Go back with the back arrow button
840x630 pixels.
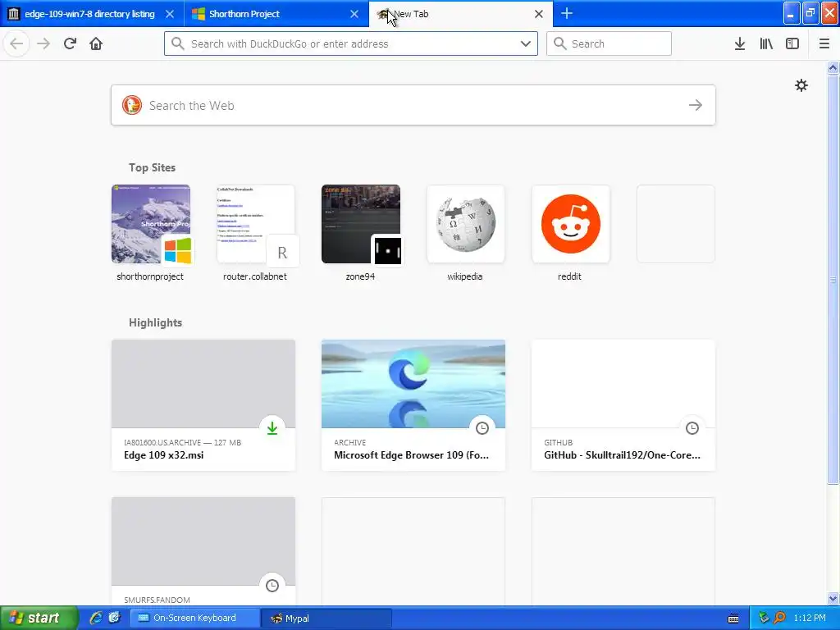tap(16, 43)
